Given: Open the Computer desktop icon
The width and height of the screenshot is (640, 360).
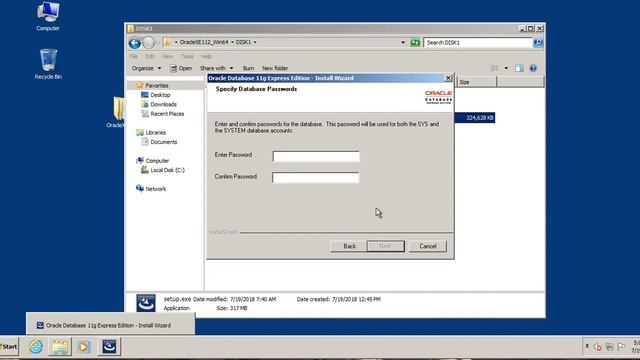Looking at the screenshot, I should click(48, 16).
